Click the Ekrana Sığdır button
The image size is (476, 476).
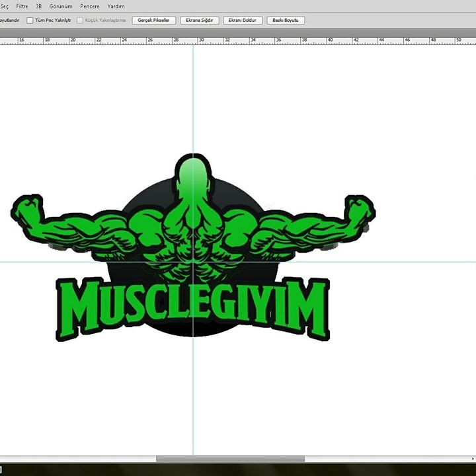(x=200, y=20)
